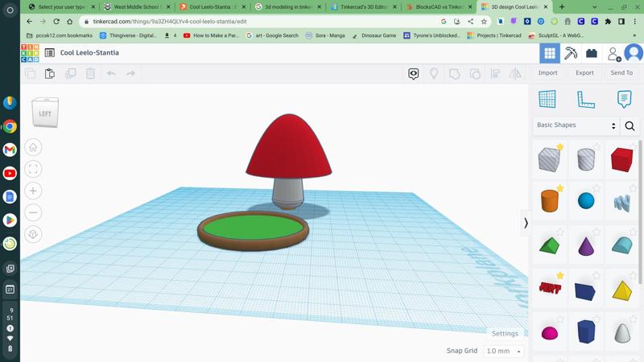Select the red Box shape thumbnail
The image size is (644, 362).
point(621,159)
